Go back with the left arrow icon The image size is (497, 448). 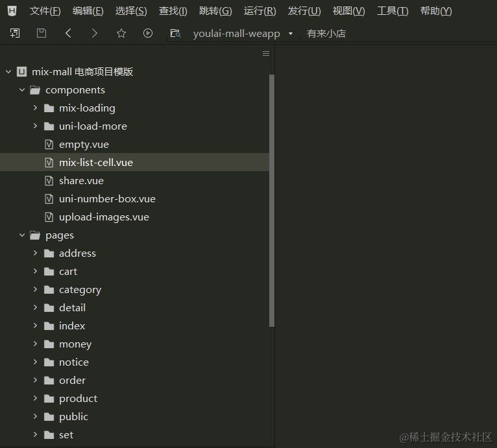click(x=68, y=33)
